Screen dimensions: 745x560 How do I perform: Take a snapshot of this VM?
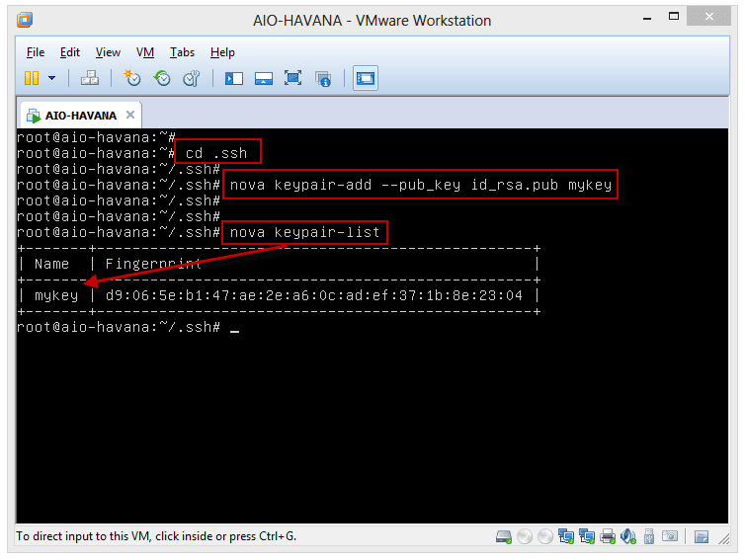point(132,78)
